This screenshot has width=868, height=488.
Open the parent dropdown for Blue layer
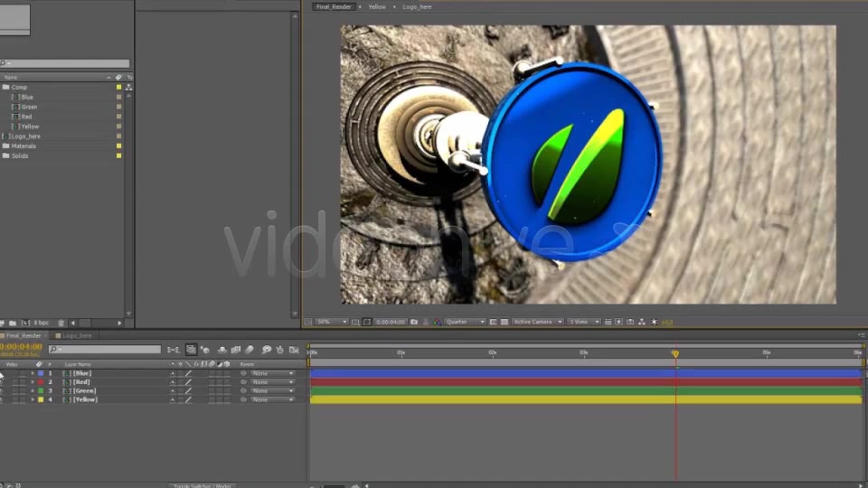click(x=272, y=373)
